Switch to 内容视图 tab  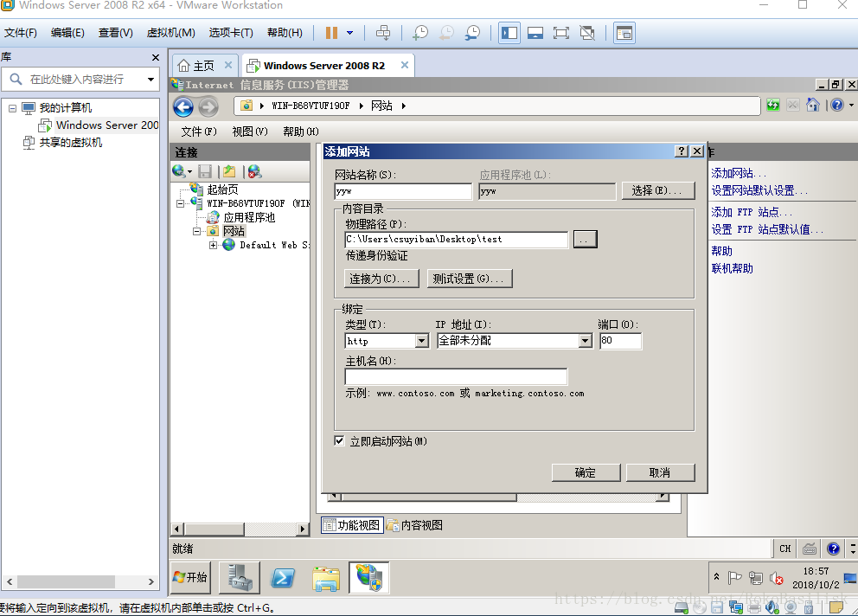[415, 525]
